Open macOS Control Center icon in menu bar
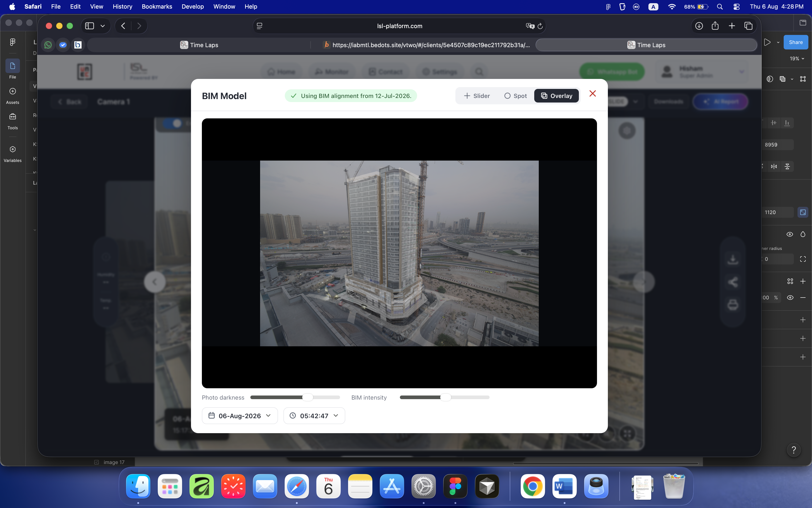This screenshot has height=508, width=812. [x=736, y=7]
